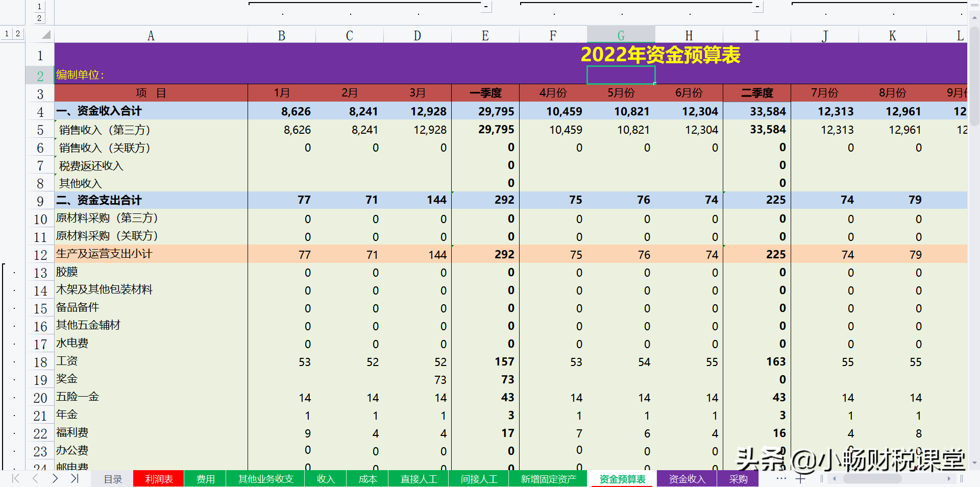Screen dimensions: 980x487
Task: Click the horizontal scrollbar right arrow
Action: [949, 479]
